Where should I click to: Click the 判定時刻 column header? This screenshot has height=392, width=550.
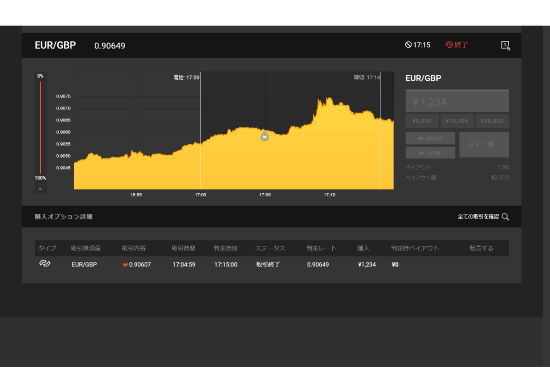coord(225,248)
